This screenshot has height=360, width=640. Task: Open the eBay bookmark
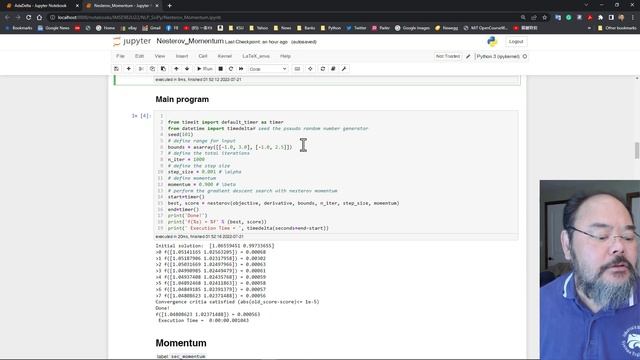tap(129, 28)
